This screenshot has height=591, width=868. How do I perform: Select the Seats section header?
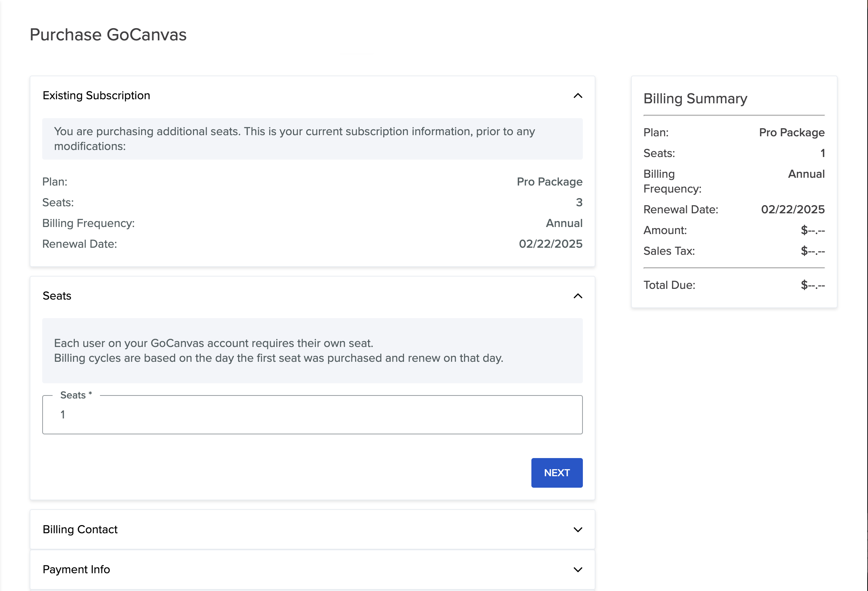(x=57, y=295)
